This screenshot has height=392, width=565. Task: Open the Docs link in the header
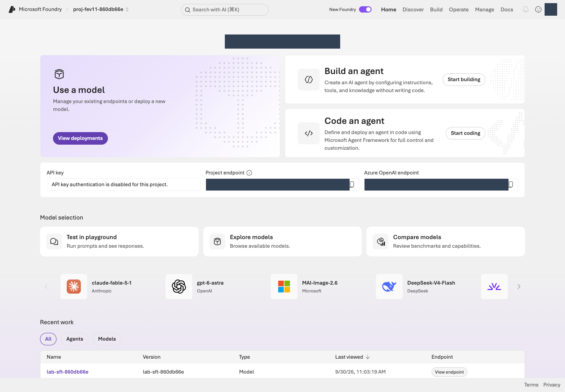coord(507,9)
